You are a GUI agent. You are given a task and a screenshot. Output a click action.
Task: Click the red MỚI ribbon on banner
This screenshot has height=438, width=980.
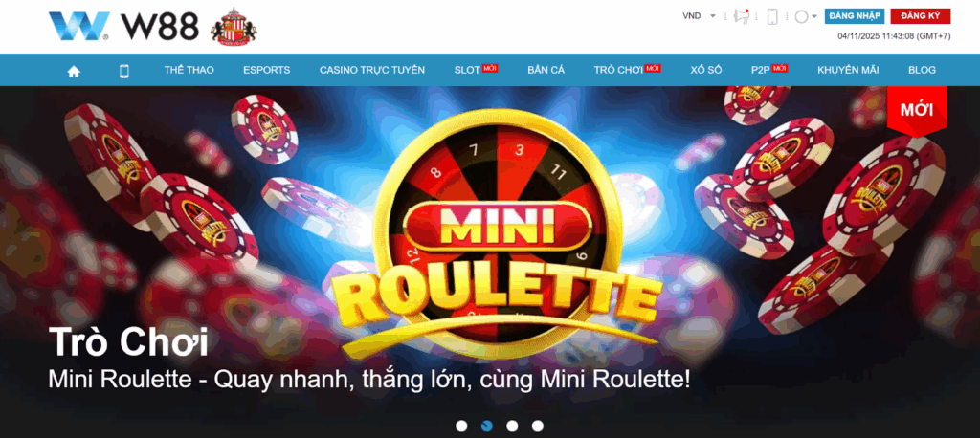coord(917,111)
